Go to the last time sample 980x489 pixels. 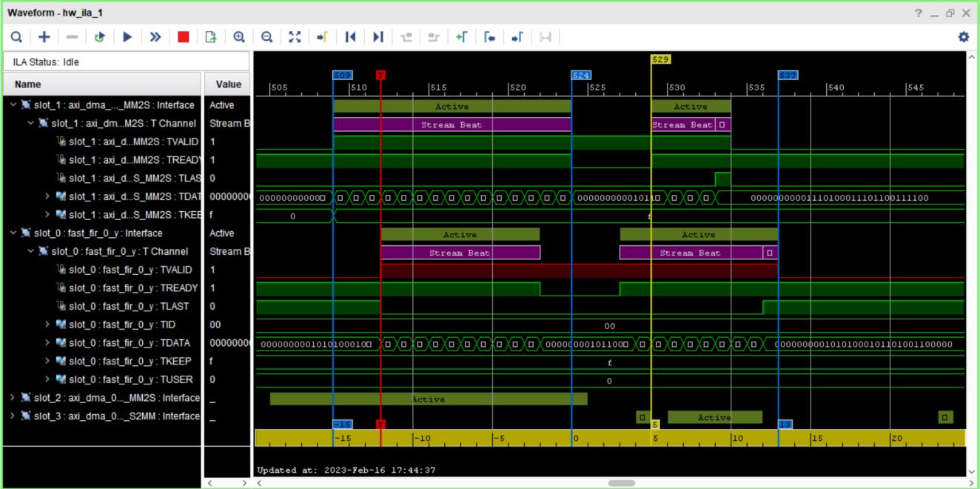pos(378,36)
